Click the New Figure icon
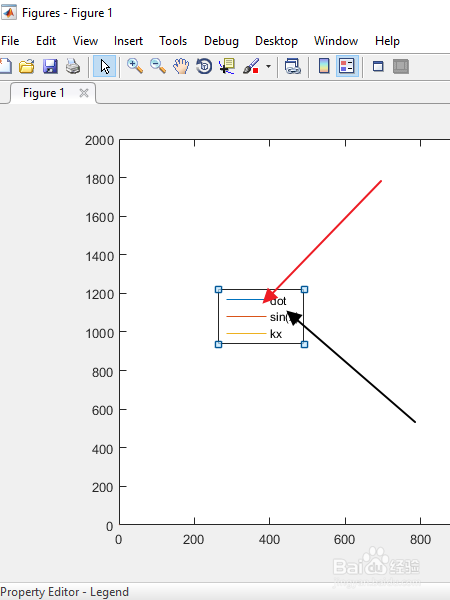Screen dimensions: 450x600 click(x=5, y=67)
